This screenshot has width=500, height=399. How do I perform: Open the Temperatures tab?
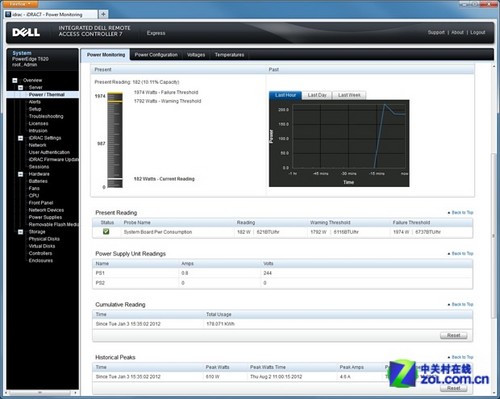(x=229, y=55)
